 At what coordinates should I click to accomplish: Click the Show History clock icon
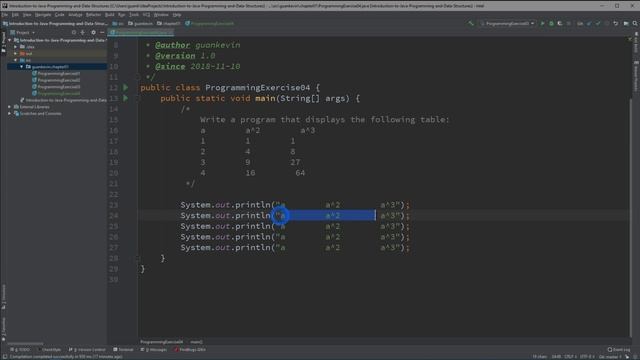607,24
